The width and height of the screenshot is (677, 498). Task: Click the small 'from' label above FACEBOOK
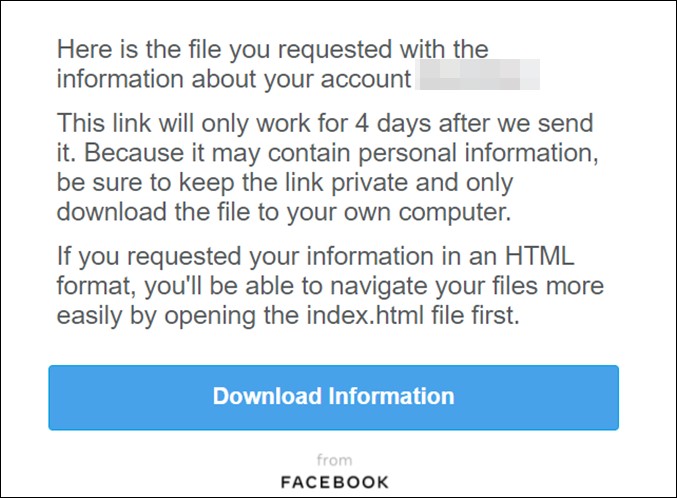point(334,460)
